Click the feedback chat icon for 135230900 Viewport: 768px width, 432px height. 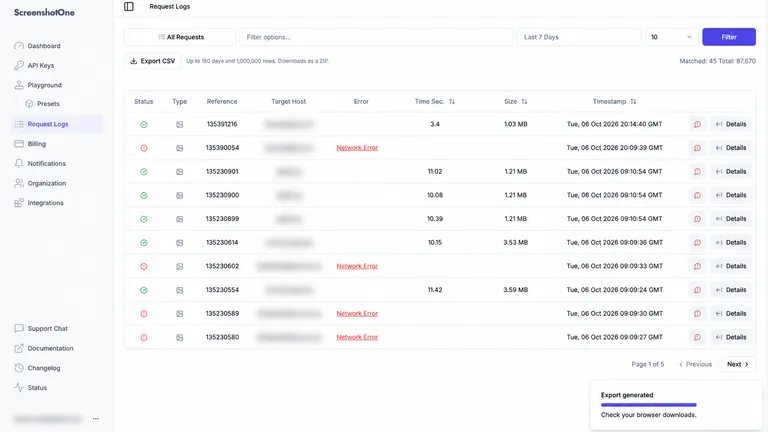[x=697, y=195]
